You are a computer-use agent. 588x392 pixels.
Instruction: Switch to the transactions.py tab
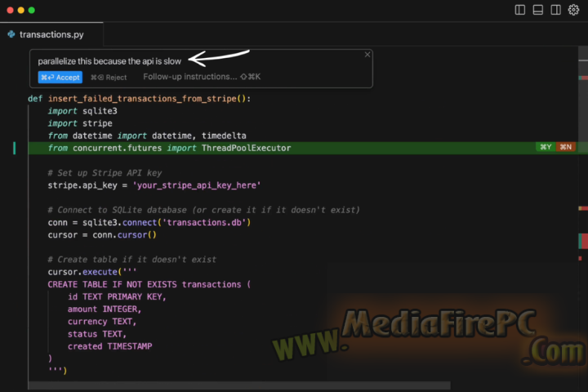click(51, 34)
